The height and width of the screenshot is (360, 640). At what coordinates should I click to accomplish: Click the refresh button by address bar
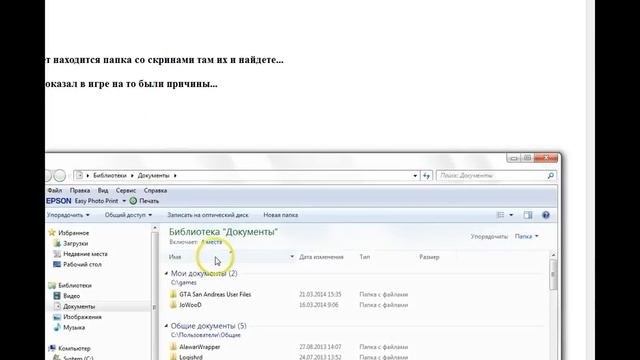(x=427, y=176)
